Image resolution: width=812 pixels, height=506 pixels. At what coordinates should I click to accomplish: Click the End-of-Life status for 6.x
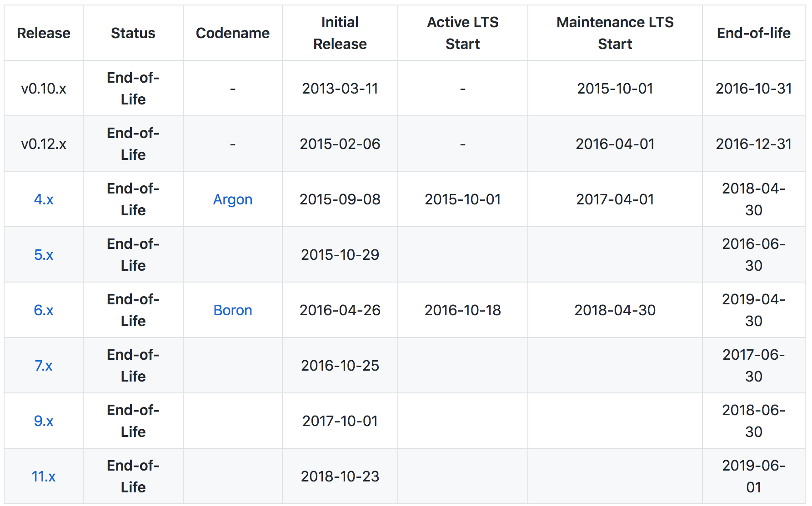[133, 310]
